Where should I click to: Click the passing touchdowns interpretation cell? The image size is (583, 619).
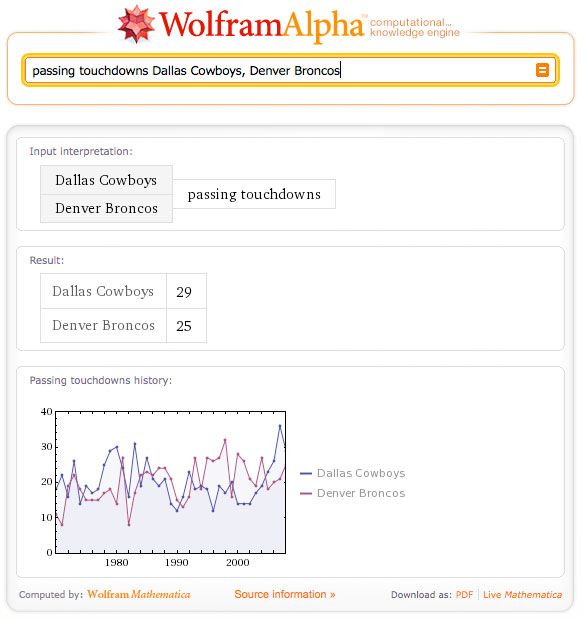tap(254, 194)
